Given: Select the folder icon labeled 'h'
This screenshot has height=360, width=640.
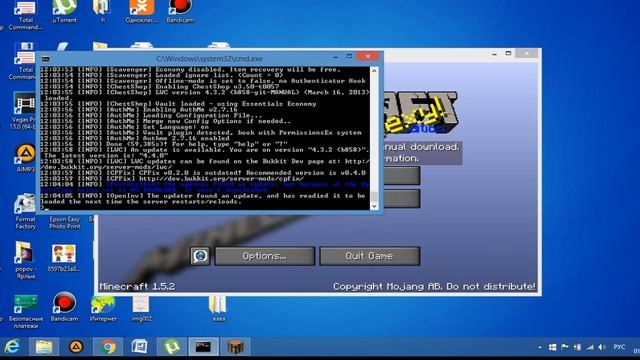Looking at the screenshot, I should (x=103, y=11).
